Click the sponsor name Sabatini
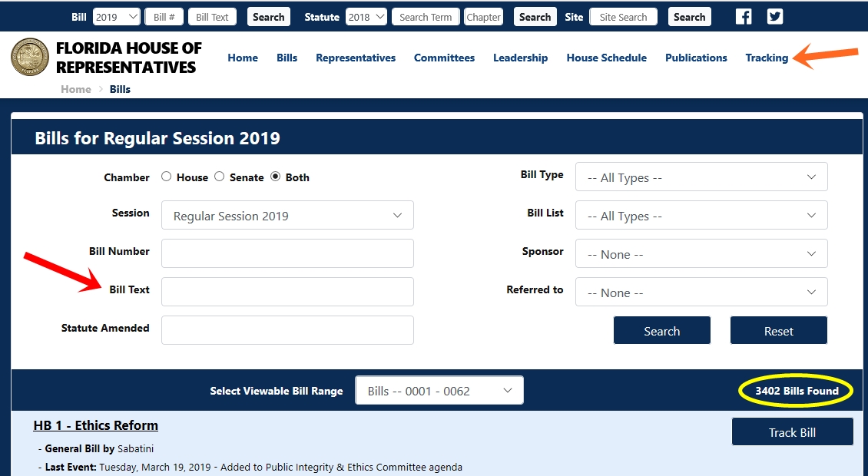The height and width of the screenshot is (476, 868). (136, 448)
